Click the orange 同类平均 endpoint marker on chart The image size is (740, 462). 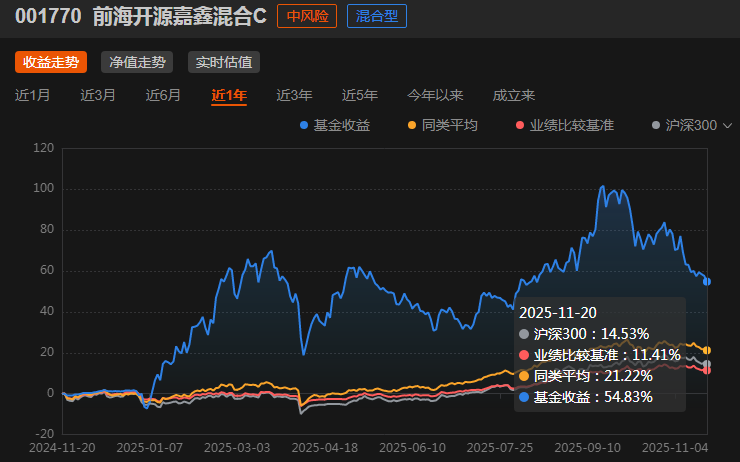(x=707, y=350)
